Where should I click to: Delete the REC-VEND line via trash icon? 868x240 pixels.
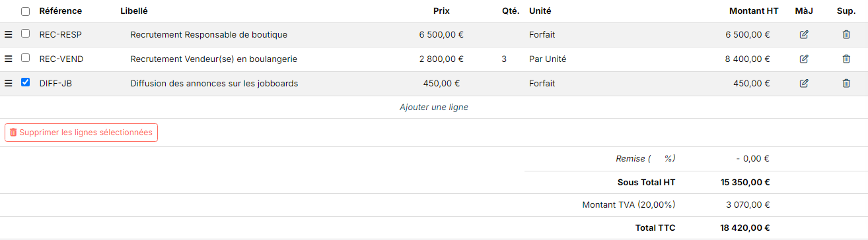pyautogui.click(x=846, y=59)
